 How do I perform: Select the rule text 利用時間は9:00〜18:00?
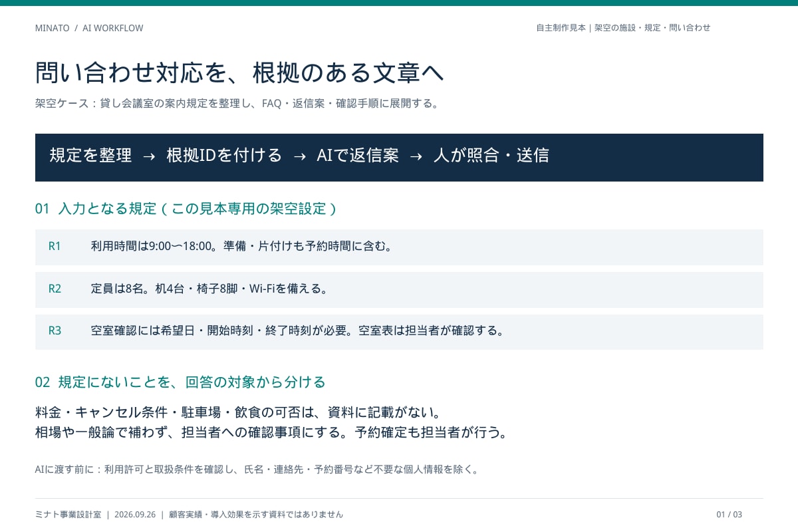[243, 247]
